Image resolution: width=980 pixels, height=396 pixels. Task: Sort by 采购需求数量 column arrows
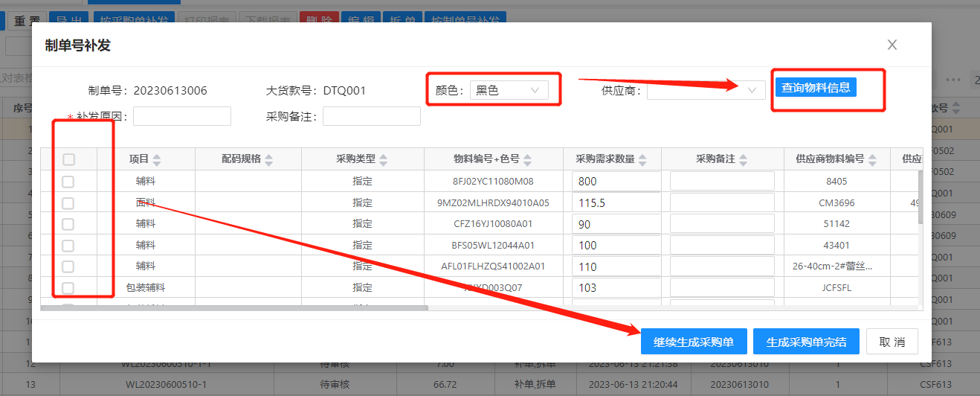[642, 159]
